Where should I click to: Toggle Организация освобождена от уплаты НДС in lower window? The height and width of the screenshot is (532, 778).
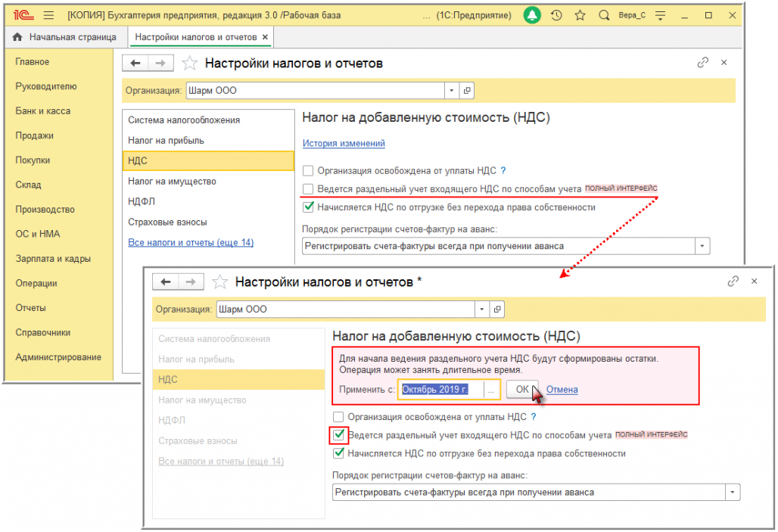(x=338, y=417)
